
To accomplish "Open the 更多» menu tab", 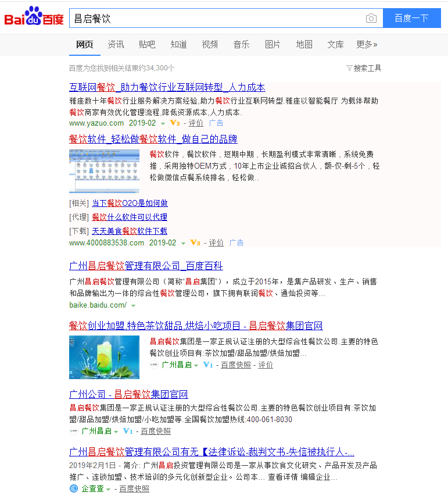I will (367, 45).
